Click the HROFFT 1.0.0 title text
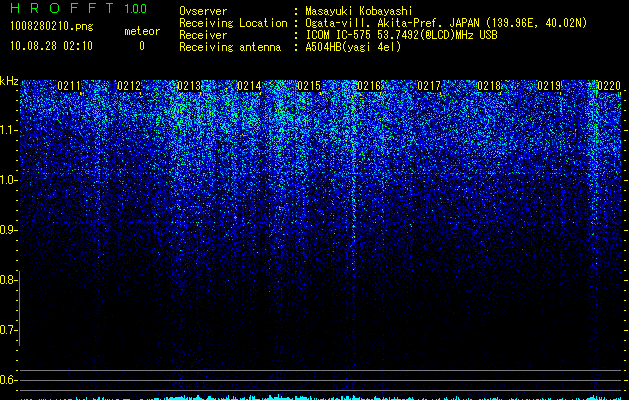This screenshot has width=629, height=400. 79,8
